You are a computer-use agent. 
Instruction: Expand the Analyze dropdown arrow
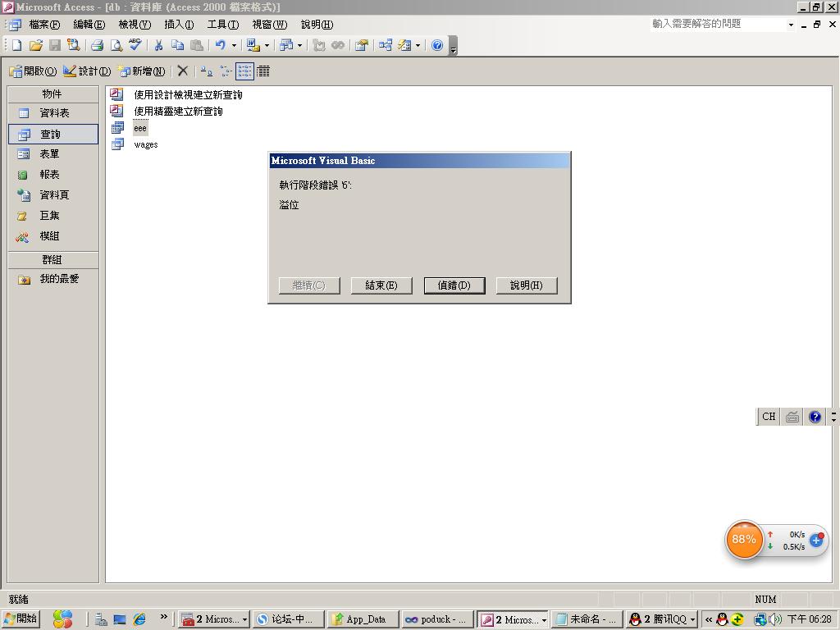(299, 46)
